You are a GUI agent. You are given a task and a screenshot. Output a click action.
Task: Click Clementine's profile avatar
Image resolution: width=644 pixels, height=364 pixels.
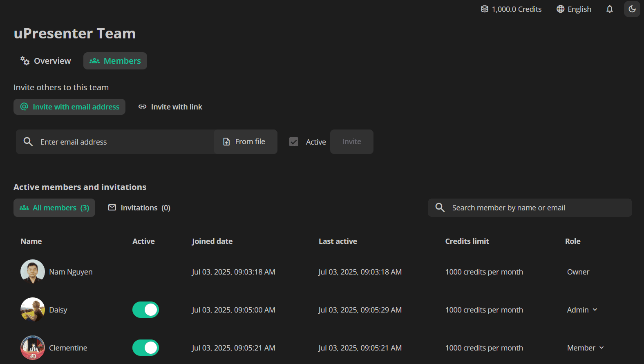click(33, 348)
